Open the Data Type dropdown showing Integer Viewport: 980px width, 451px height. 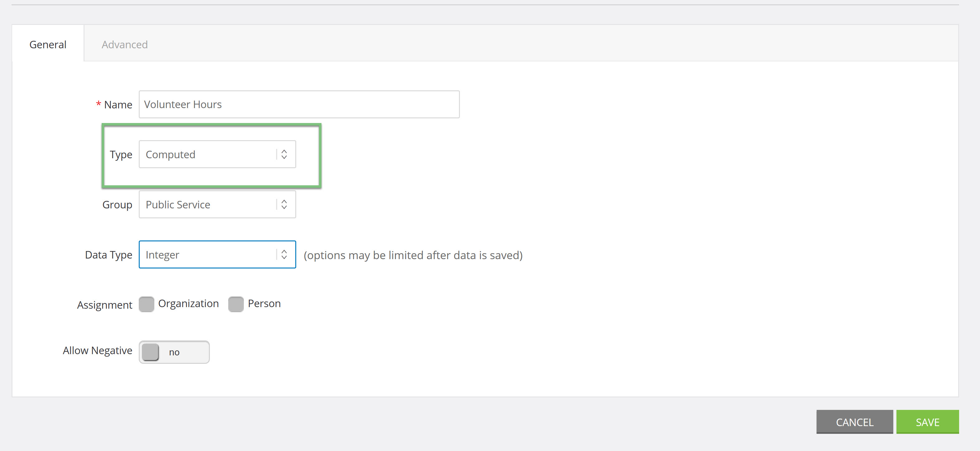pyautogui.click(x=217, y=254)
